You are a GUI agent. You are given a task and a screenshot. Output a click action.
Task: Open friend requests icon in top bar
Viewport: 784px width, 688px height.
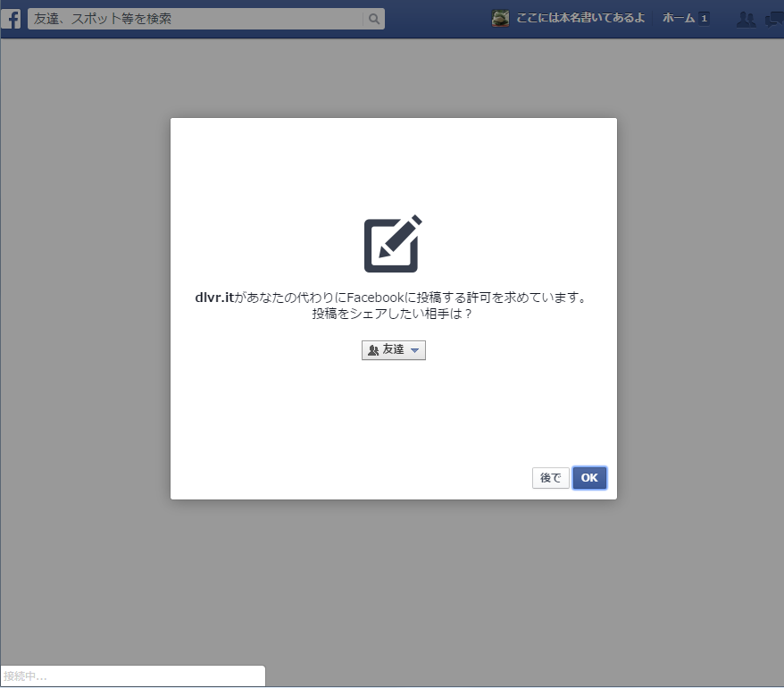click(x=746, y=19)
